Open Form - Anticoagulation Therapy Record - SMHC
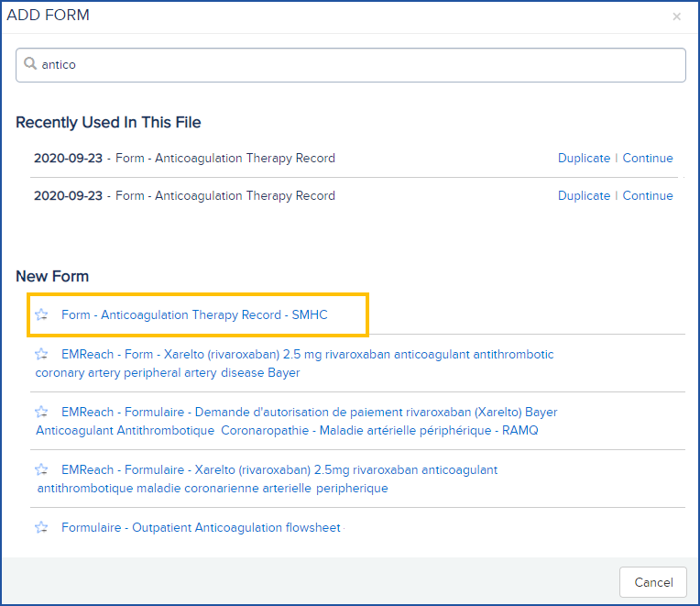Screen dimensions: 700x606 tap(194, 315)
